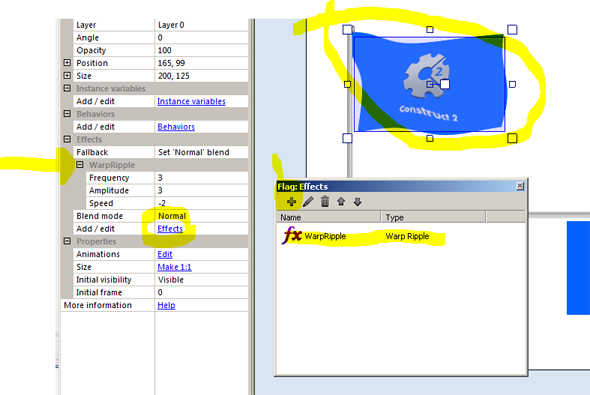Move effect up with up arrow
This screenshot has width=590, height=395.
(341, 202)
